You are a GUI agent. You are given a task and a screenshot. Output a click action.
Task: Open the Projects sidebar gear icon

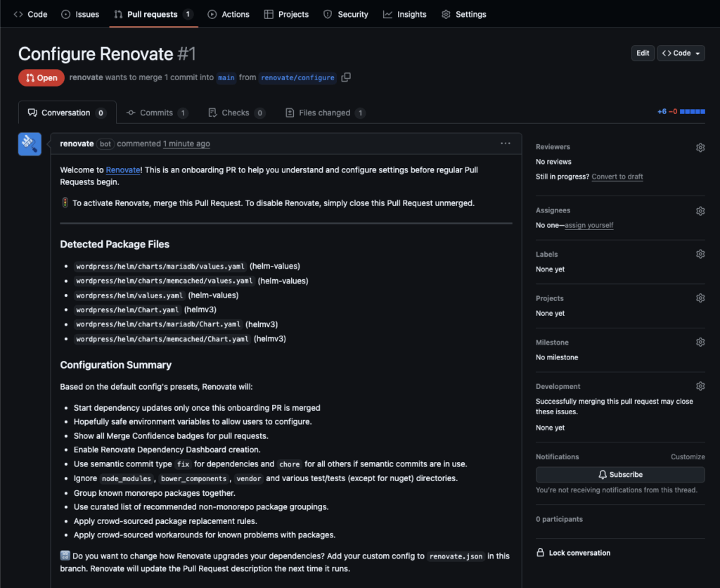click(x=700, y=298)
